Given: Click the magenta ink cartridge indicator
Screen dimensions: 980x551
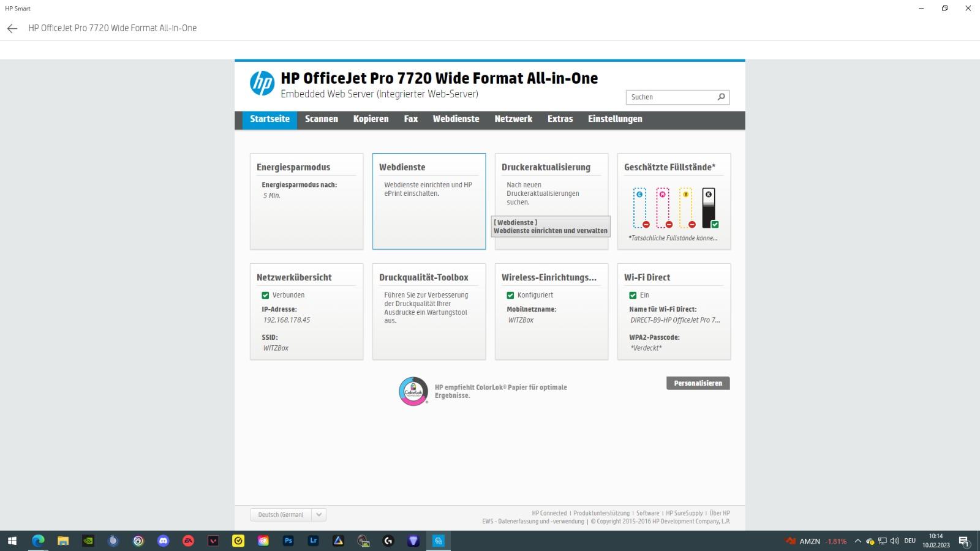Looking at the screenshot, I should [x=663, y=208].
